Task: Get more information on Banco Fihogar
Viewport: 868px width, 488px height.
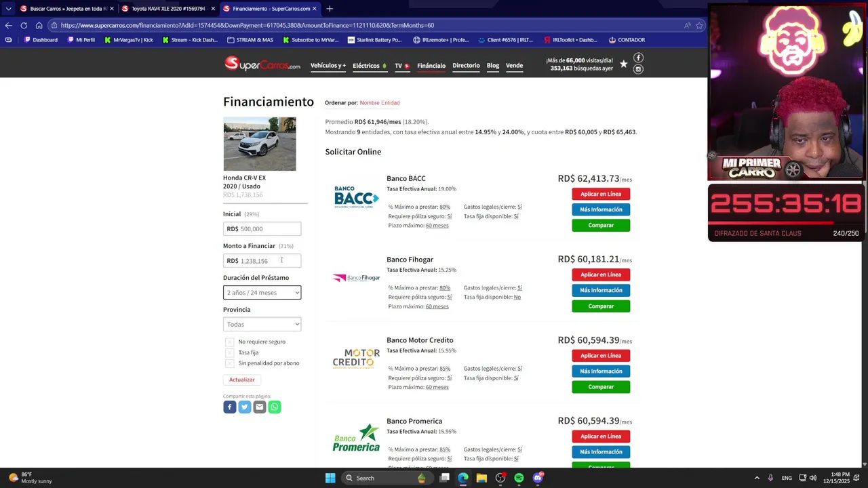Action: pyautogui.click(x=601, y=290)
